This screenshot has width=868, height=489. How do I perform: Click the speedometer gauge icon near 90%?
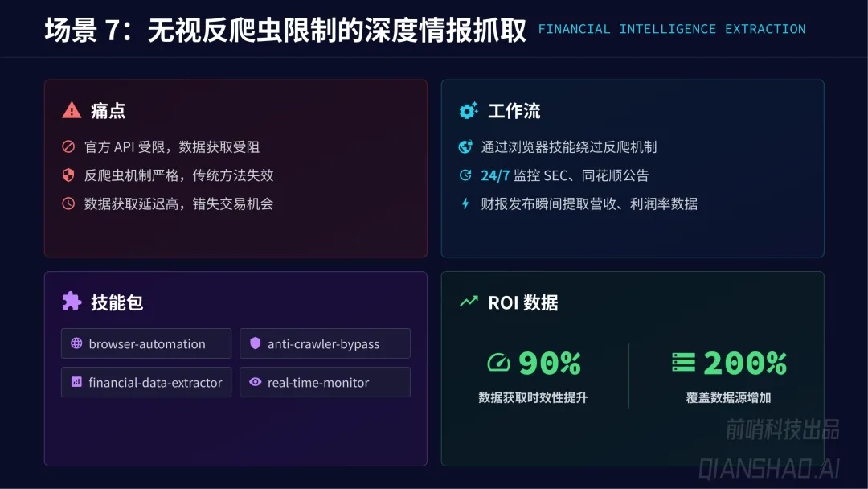coord(498,364)
